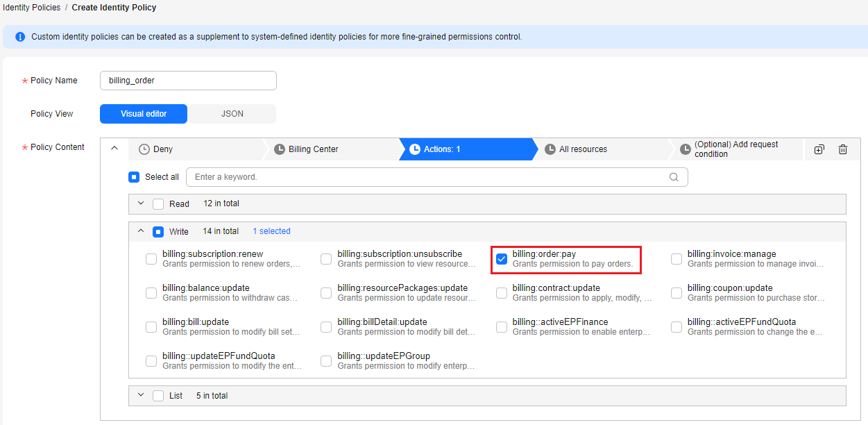The image size is (868, 425).
Task: Enable the billing:invoice:manage checkbox
Action: point(676,259)
